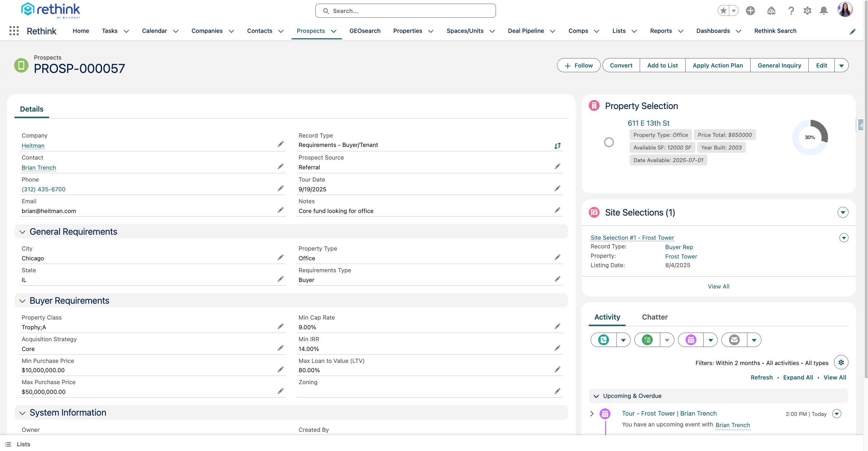The width and height of the screenshot is (868, 451).
Task: Open the Brian Trench contact link
Action: (39, 168)
